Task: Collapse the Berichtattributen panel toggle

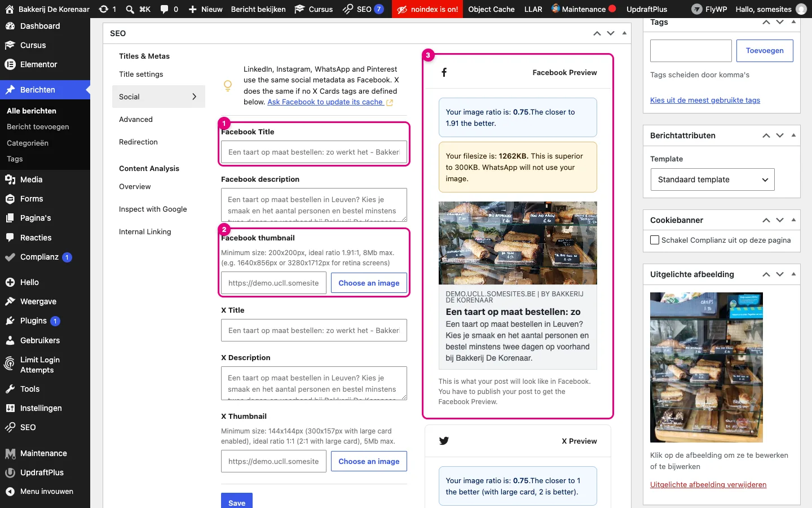Action: click(x=793, y=135)
